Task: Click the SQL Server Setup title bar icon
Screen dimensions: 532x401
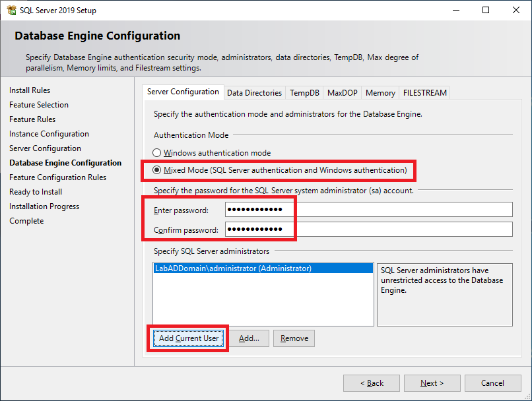Action: tap(11, 10)
